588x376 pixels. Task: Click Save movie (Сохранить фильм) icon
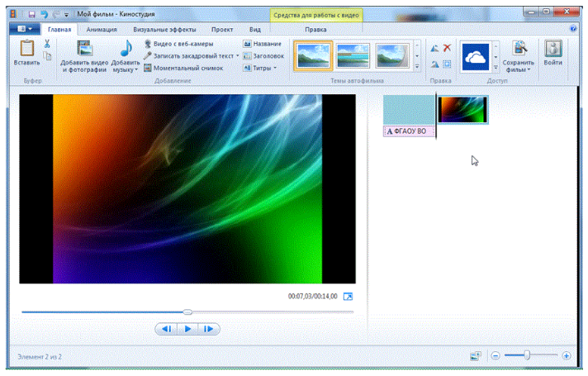pos(519,48)
